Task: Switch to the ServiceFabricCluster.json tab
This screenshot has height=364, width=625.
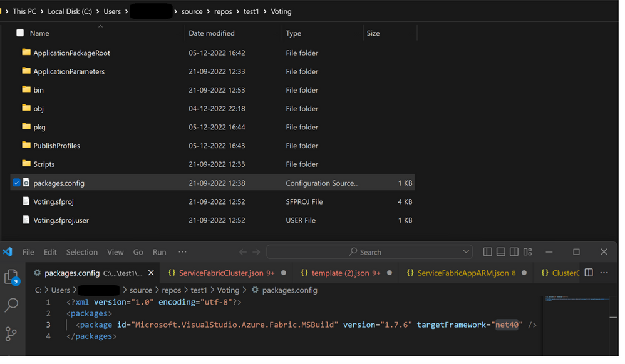Action: 221,273
